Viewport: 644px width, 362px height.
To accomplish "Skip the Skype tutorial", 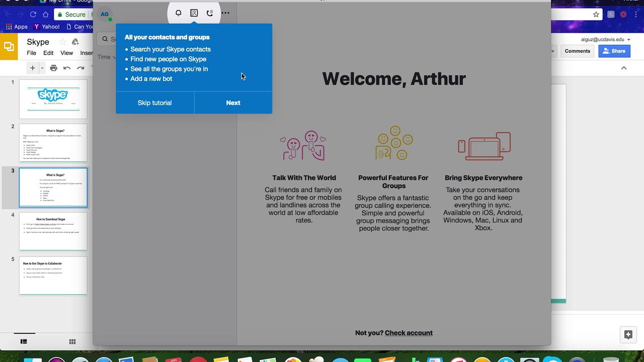I will coord(155,103).
